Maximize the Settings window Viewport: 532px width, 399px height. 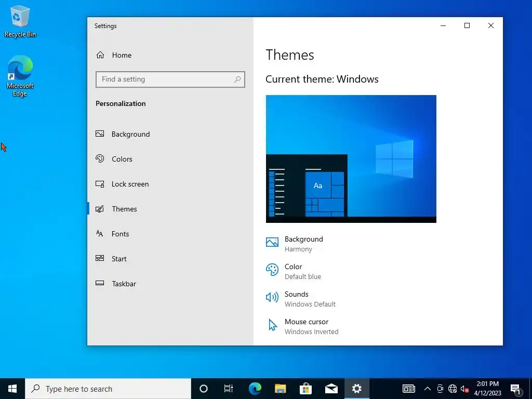coord(467,25)
